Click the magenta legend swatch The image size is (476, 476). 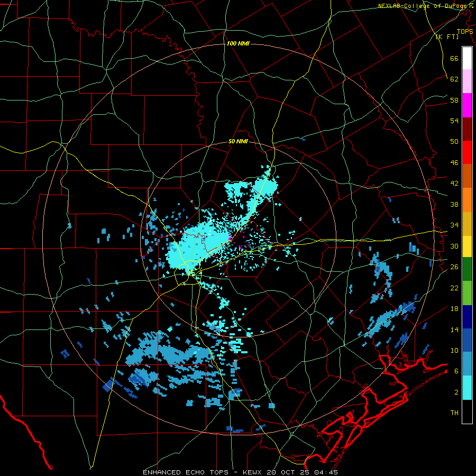tap(467, 105)
